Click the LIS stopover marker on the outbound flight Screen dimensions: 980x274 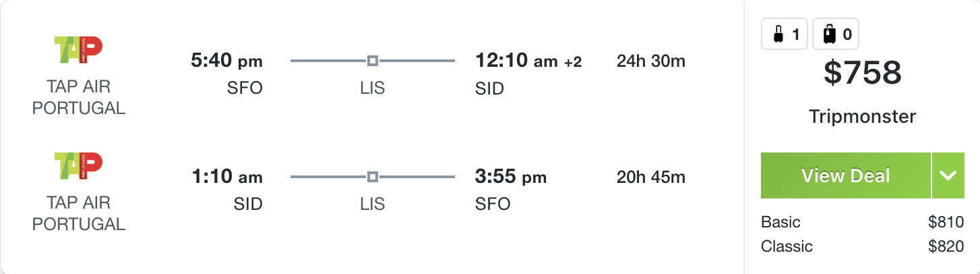pyautogui.click(x=372, y=61)
